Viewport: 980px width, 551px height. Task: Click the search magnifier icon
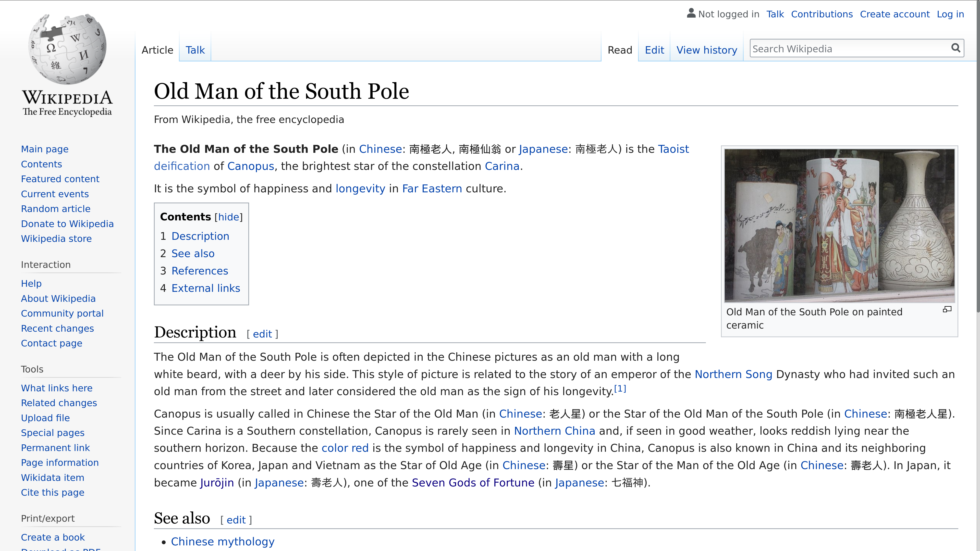coord(956,48)
